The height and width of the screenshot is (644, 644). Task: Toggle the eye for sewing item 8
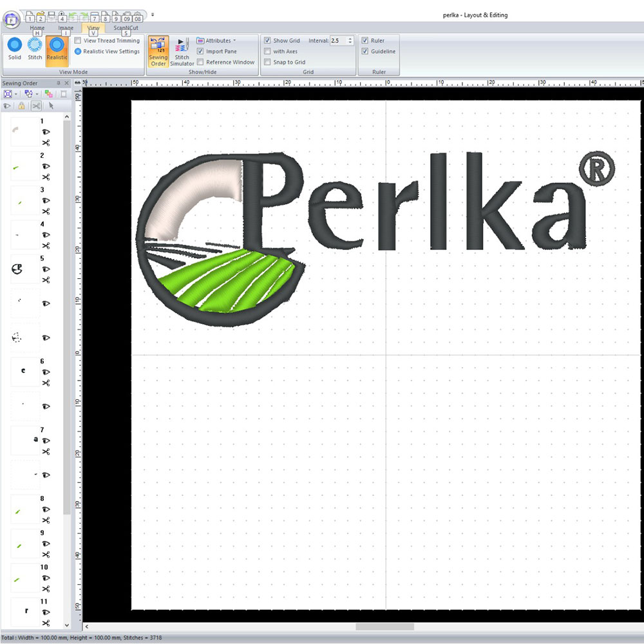pos(46,509)
